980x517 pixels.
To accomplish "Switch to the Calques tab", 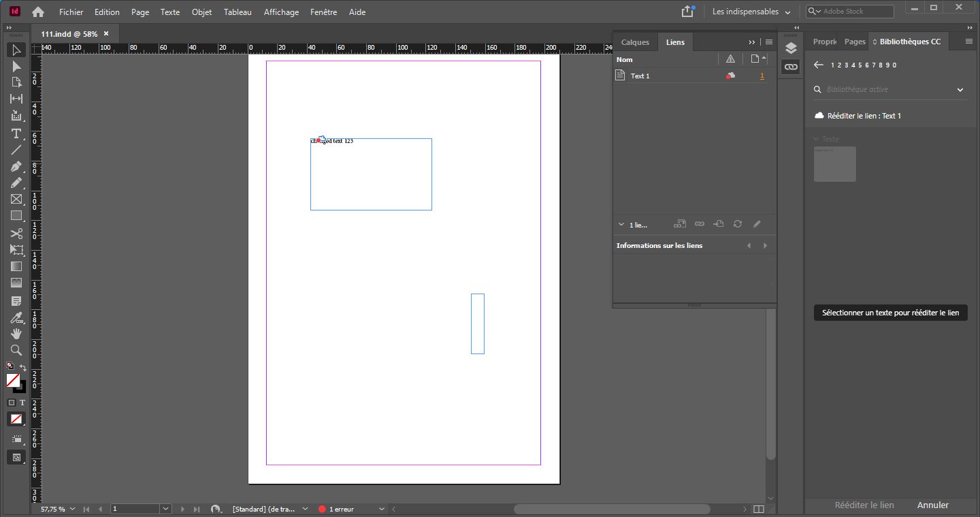I will [634, 42].
